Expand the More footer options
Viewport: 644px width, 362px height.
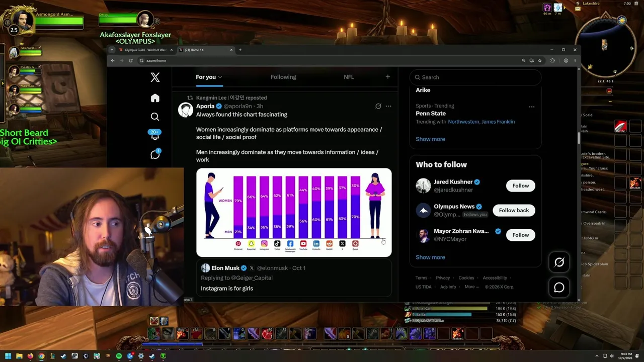click(x=472, y=287)
